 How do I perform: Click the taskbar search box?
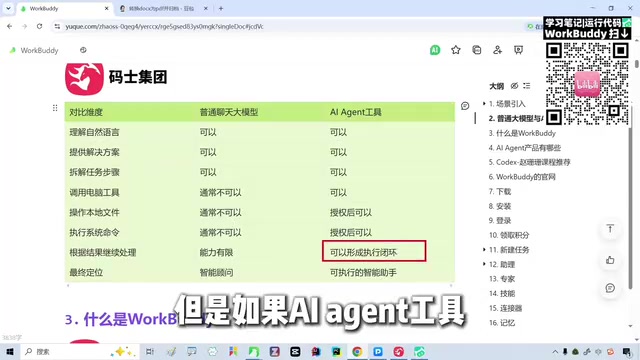pos(80,351)
